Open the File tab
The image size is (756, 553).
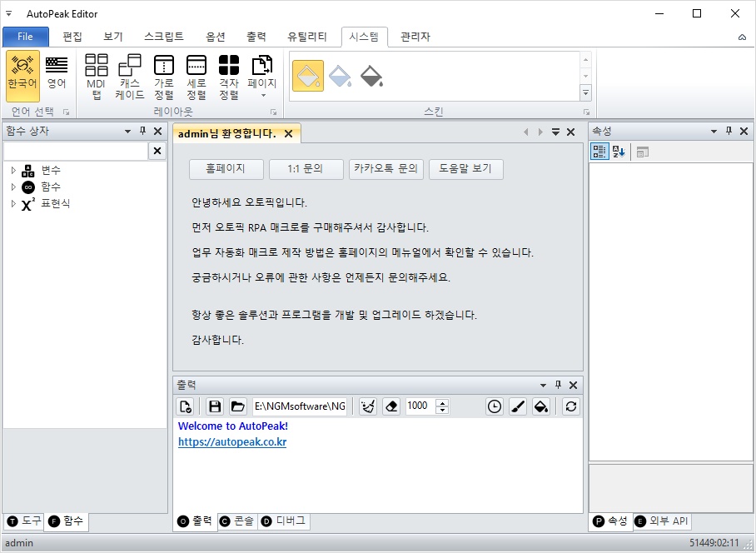click(x=26, y=37)
